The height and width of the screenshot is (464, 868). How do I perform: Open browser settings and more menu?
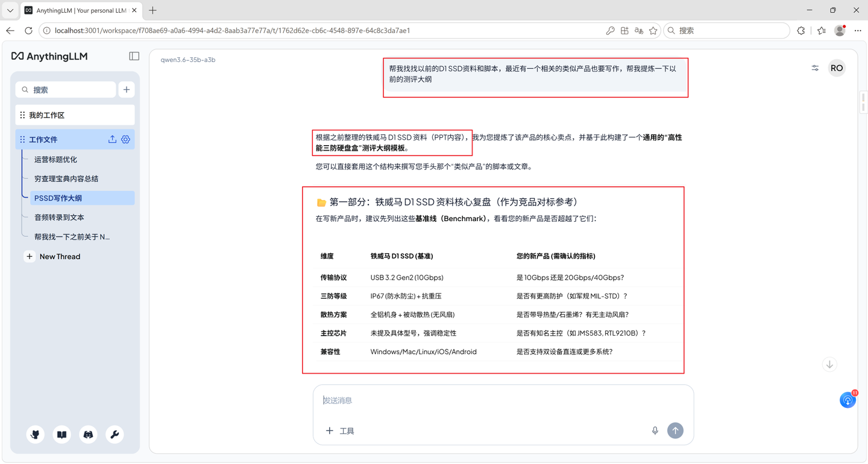tap(858, 31)
